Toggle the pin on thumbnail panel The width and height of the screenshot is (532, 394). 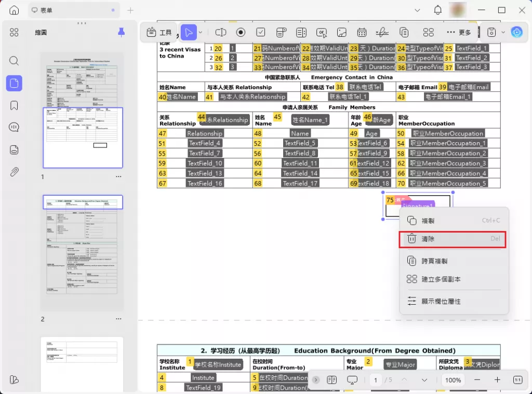coord(121,32)
